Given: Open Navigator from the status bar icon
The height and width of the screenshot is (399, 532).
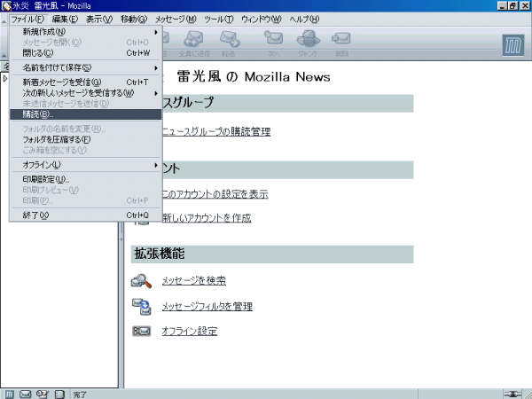Looking at the screenshot, I should tap(10, 395).
